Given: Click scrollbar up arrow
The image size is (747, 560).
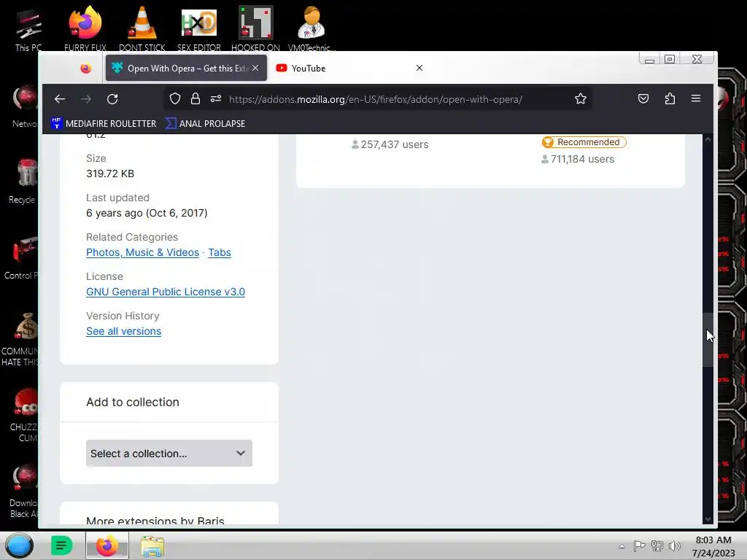Looking at the screenshot, I should click(x=708, y=140).
